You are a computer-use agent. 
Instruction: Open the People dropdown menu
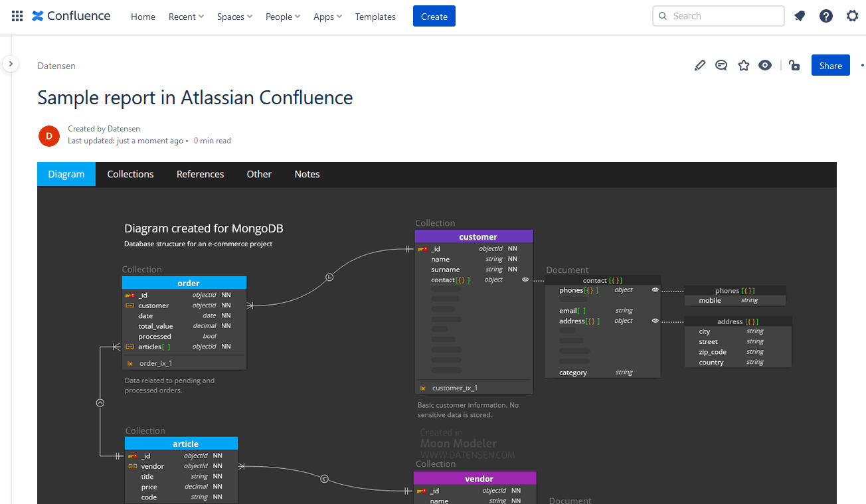(x=283, y=17)
